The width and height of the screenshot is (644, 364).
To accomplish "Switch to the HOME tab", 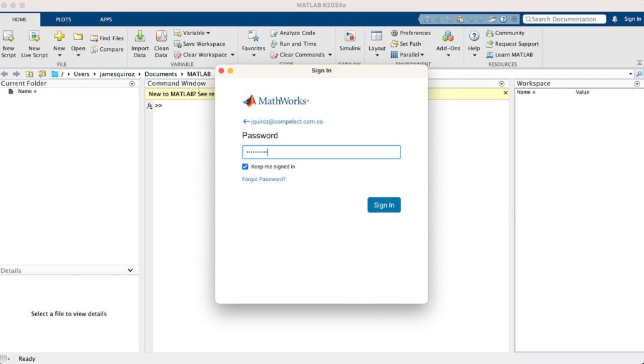I will (19, 19).
